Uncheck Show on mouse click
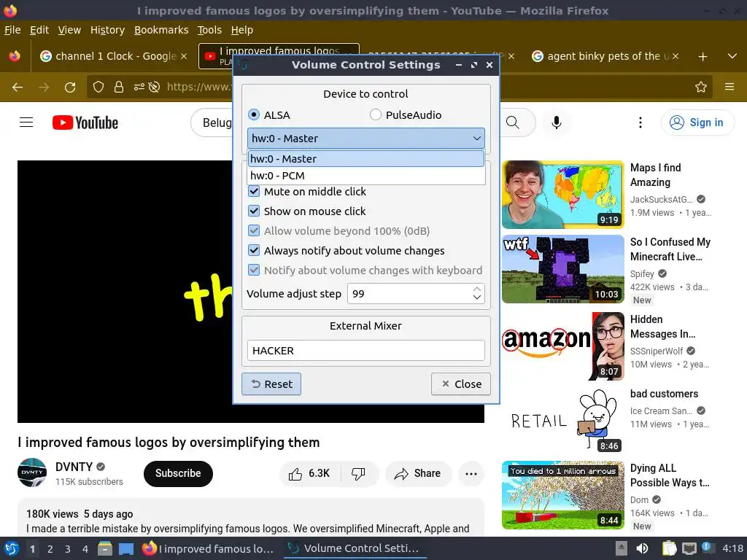The height and width of the screenshot is (560, 747). pyautogui.click(x=254, y=211)
